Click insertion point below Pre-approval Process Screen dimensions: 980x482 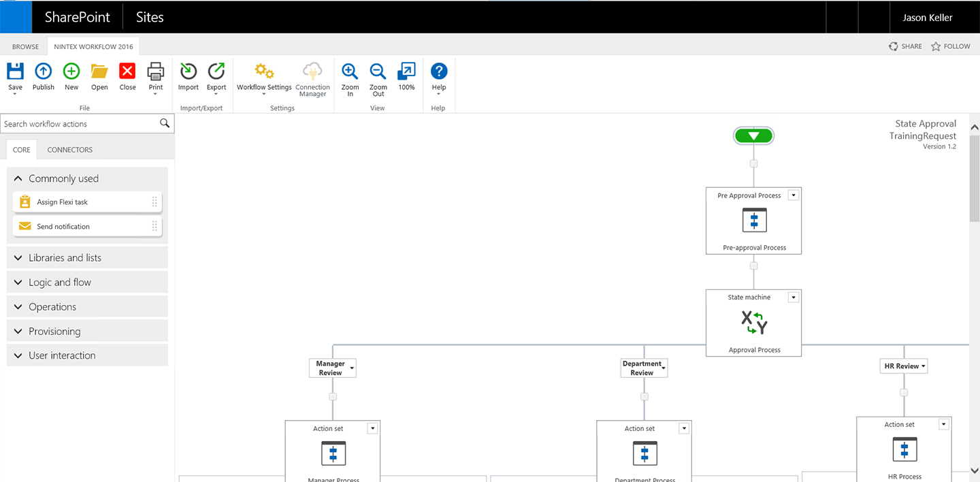(753, 266)
